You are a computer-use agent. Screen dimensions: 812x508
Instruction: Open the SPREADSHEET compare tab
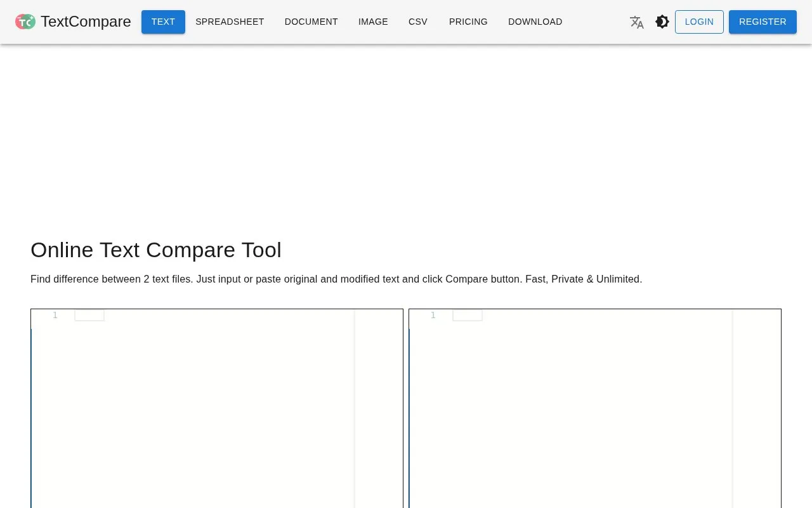tap(230, 22)
